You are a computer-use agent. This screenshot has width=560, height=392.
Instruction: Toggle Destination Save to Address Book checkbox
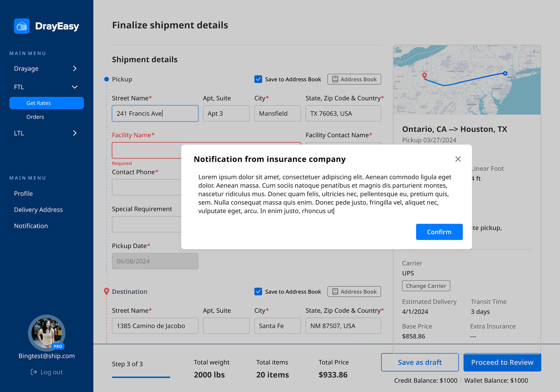(x=258, y=292)
